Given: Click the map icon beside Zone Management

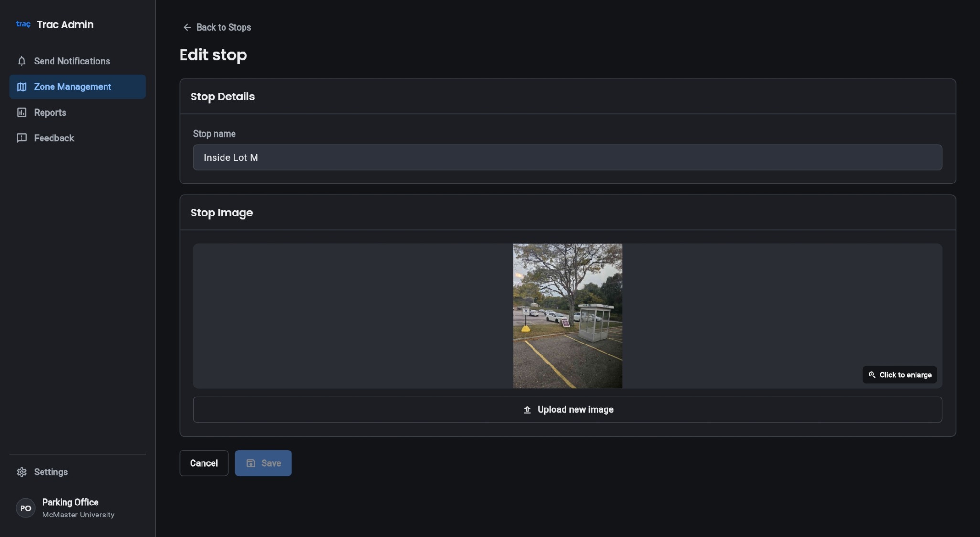Looking at the screenshot, I should 21,87.
